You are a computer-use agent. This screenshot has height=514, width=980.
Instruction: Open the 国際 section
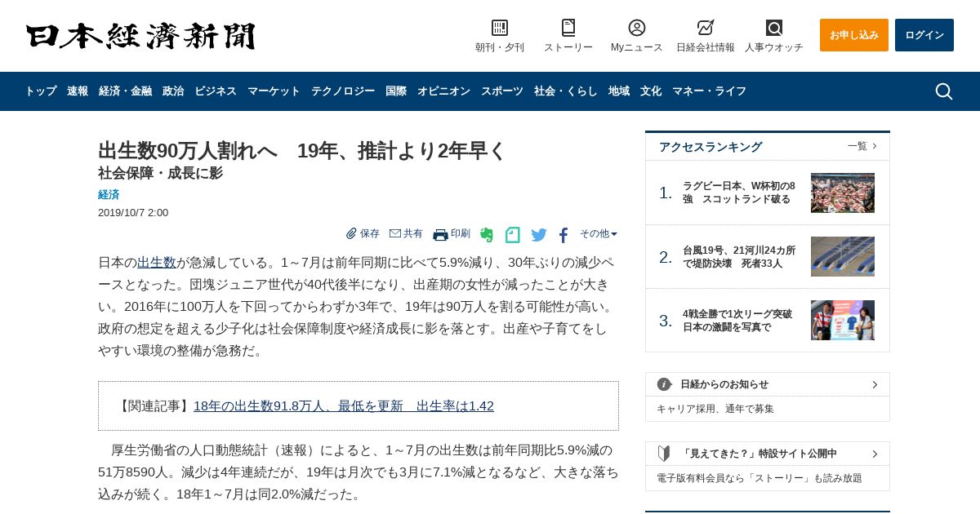pos(396,91)
